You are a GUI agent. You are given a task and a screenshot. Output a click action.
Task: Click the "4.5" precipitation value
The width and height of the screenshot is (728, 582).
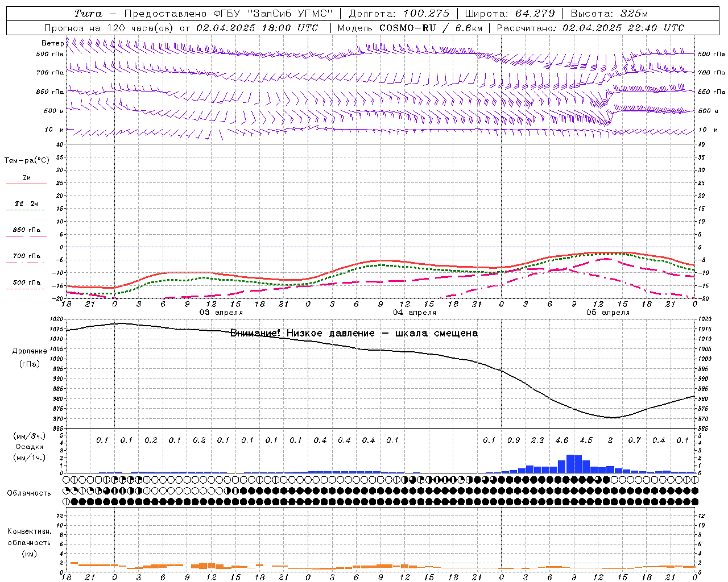click(586, 440)
